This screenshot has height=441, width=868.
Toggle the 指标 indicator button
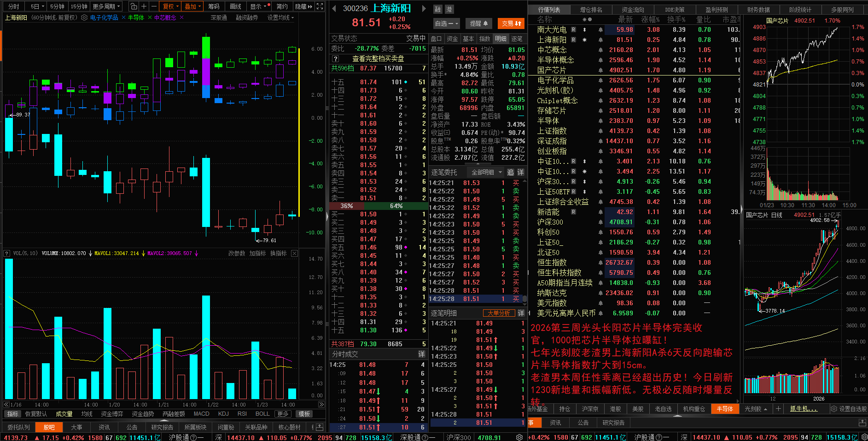point(13,414)
